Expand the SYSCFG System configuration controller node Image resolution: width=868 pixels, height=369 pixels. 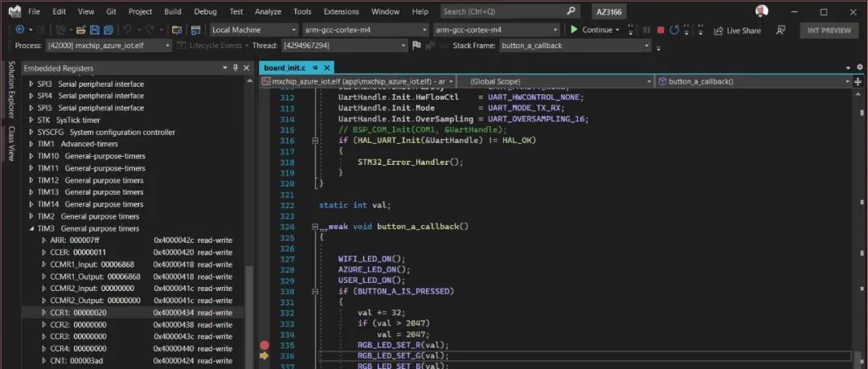click(31, 132)
